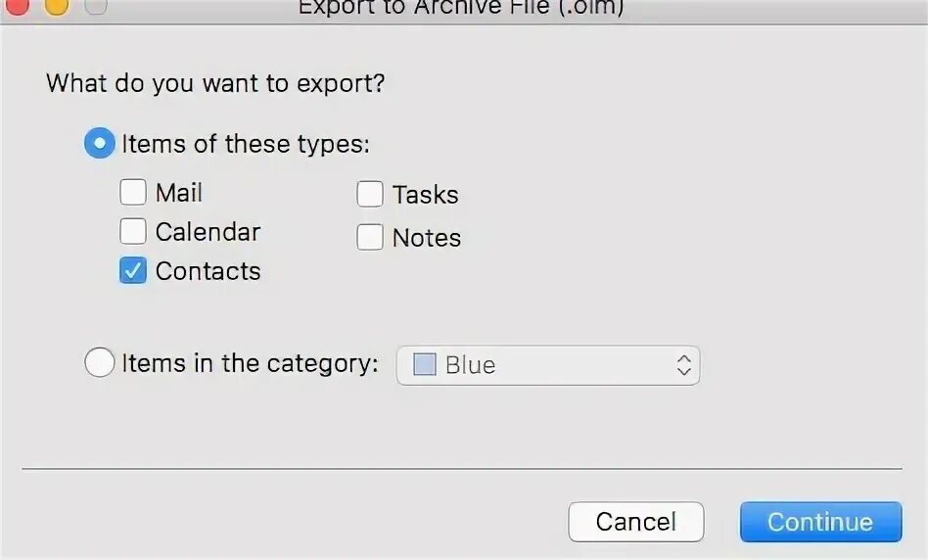Check the Mail checkbox
Viewport: 928px width, 560px height.
[x=132, y=193]
